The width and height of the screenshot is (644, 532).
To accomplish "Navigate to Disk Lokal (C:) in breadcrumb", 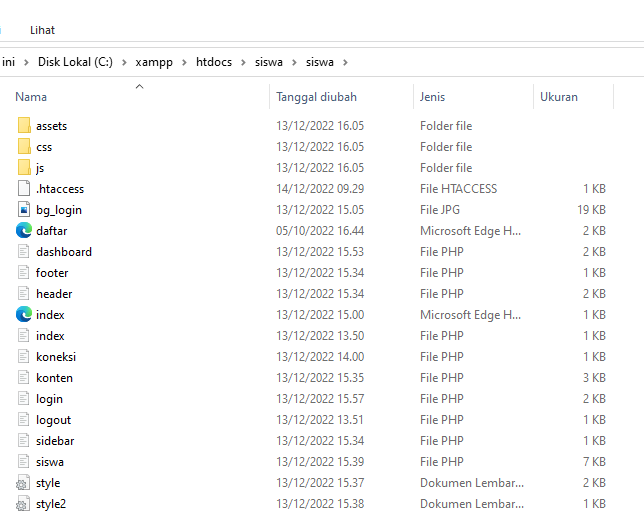I will 75,62.
